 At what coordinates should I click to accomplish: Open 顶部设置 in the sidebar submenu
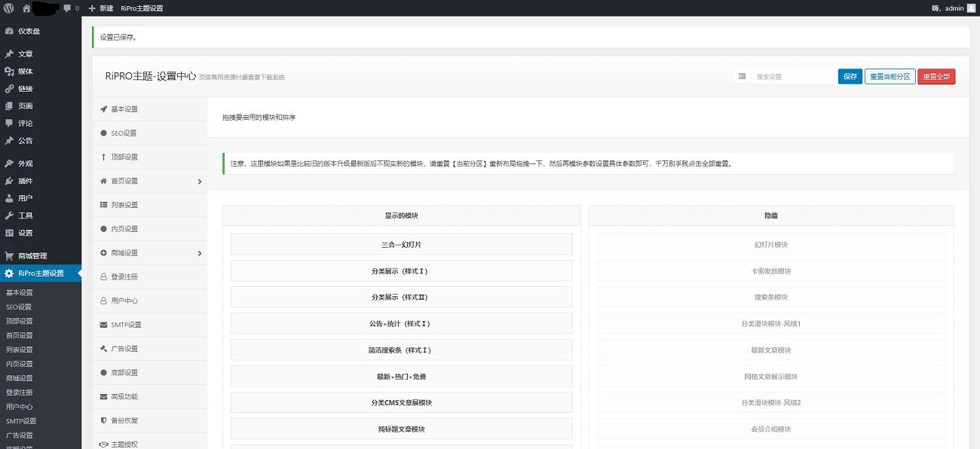click(x=20, y=321)
